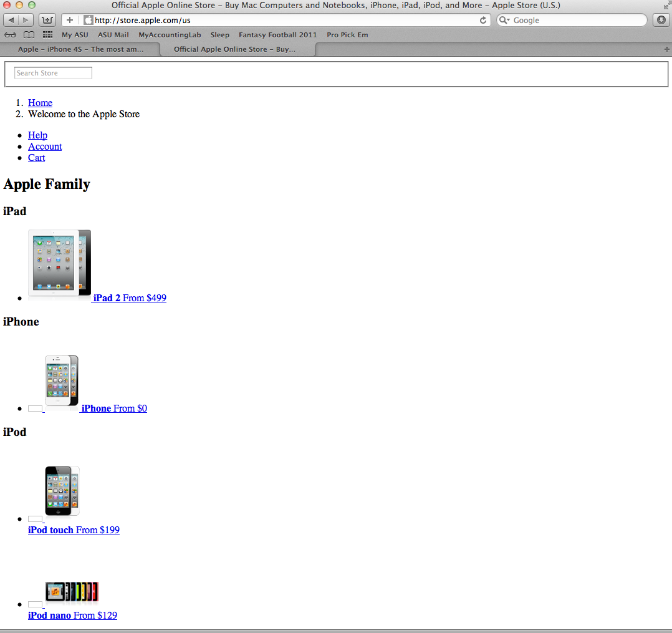Image resolution: width=672 pixels, height=633 pixels.
Task: Add a bookmark with the plus button
Action: (x=70, y=20)
